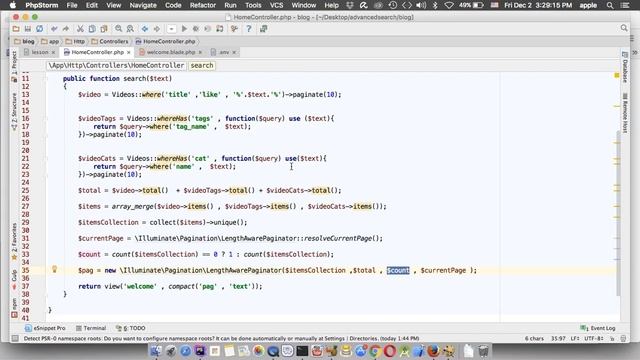Close the welcome.blade.php tab
This screenshot has height=360, width=640.
point(200,52)
